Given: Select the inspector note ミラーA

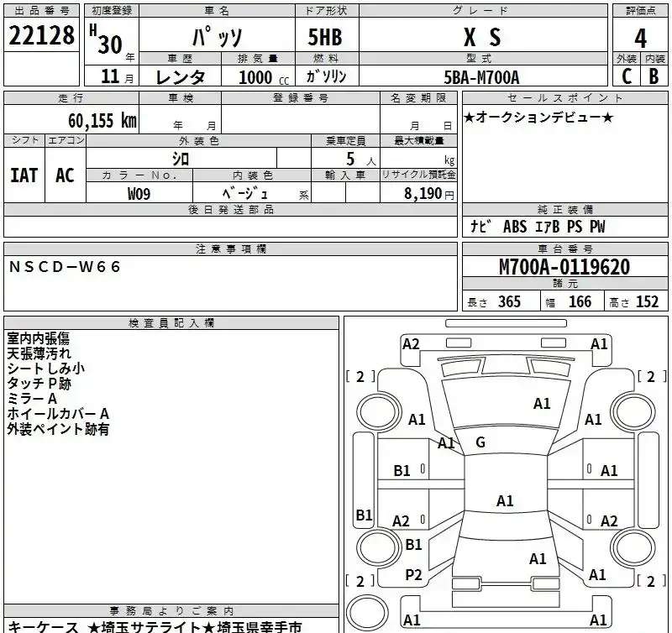Looking at the screenshot, I should click(x=32, y=399).
